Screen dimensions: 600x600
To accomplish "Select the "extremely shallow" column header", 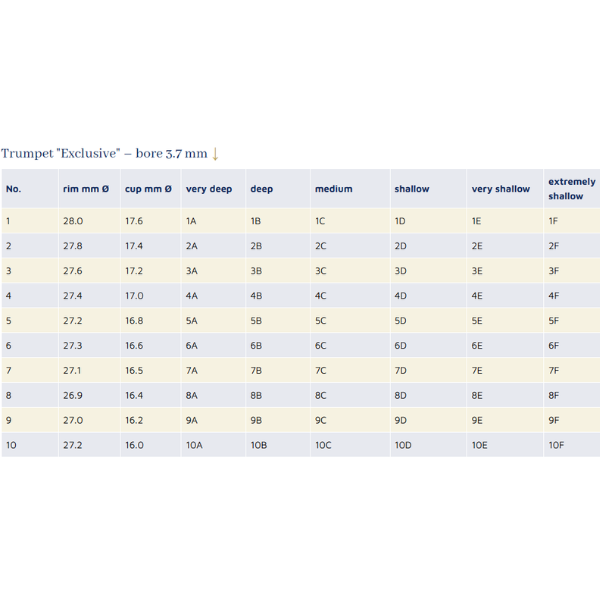I will point(571,189).
